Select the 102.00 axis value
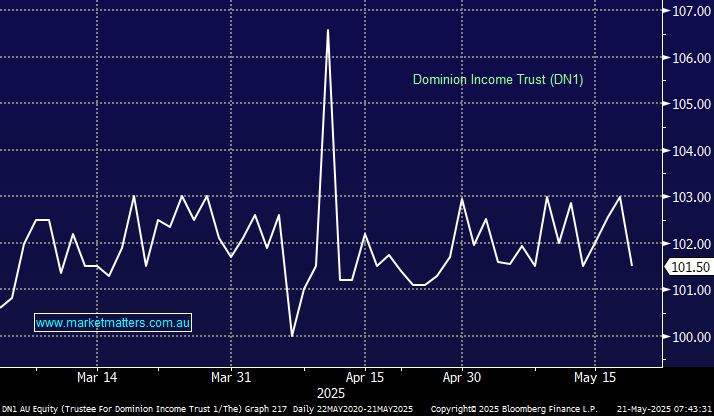 (x=692, y=244)
